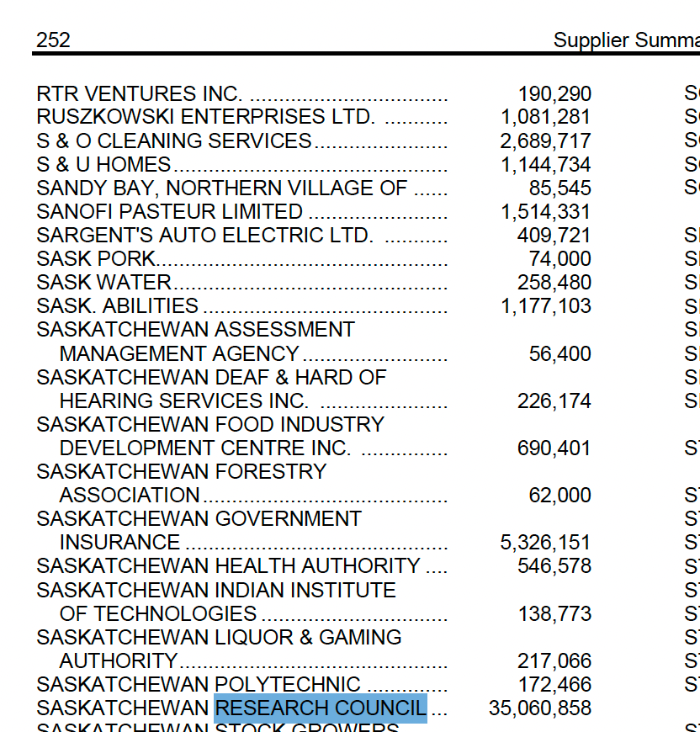This screenshot has width=700, height=732.
Task: Click the amount 1,144,734
Action: [x=545, y=165]
